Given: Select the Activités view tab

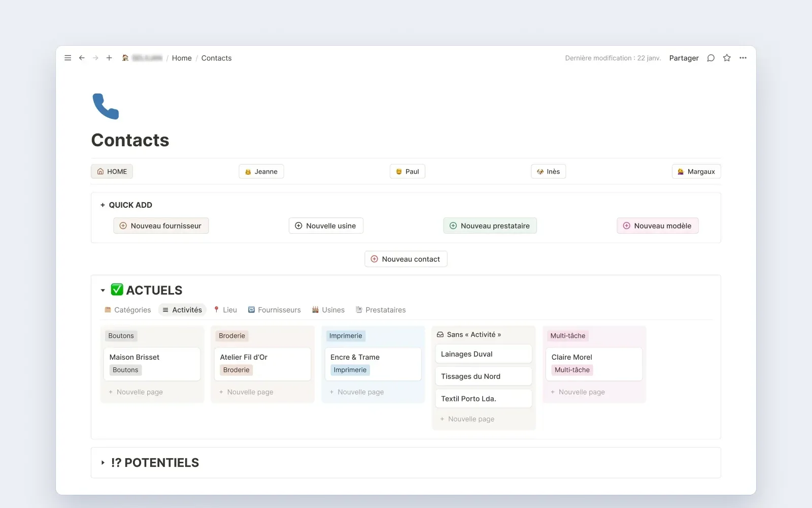Looking at the screenshot, I should coord(182,310).
